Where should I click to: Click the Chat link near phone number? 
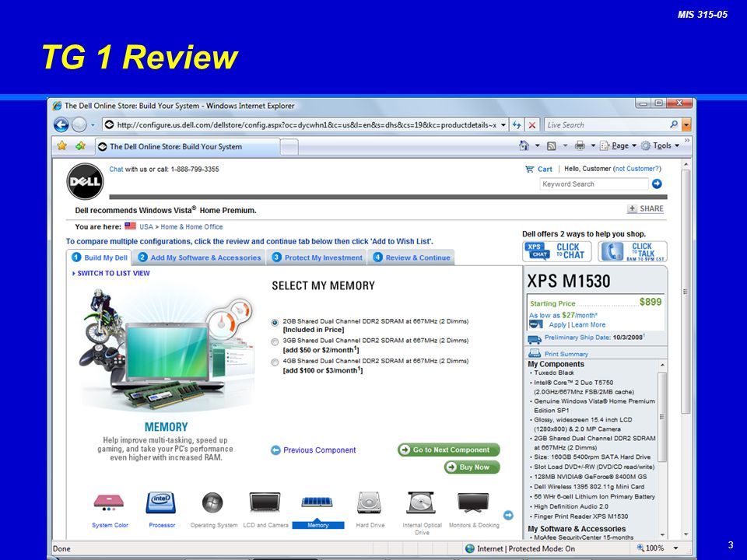pyautogui.click(x=116, y=169)
